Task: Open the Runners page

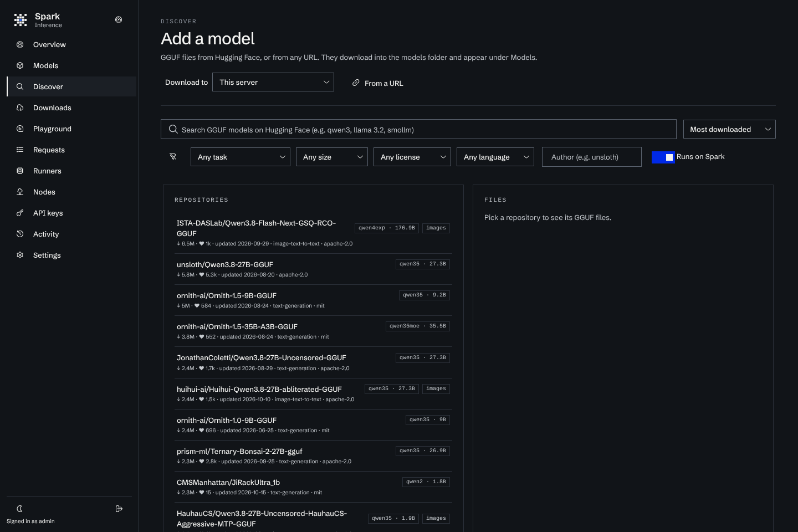Action: point(71,171)
